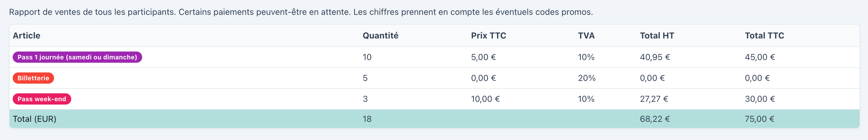This screenshot has height=140, width=868.
Task: Click the red Billetterie badge
Action: pos(33,78)
